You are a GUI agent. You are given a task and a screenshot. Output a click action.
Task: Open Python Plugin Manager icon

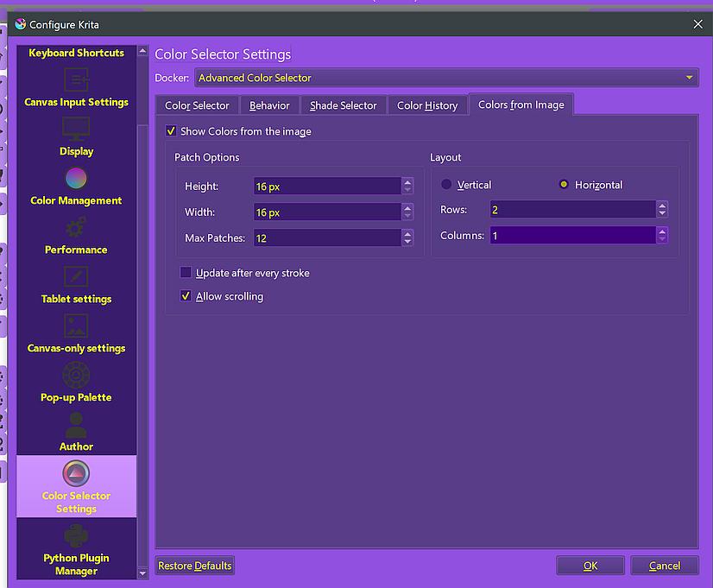(76, 535)
